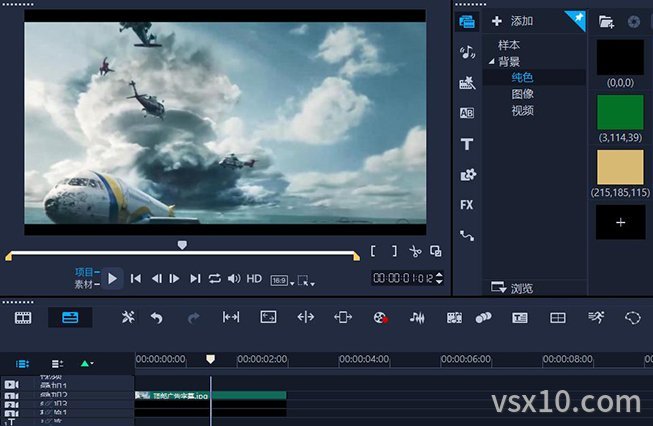The width and height of the screenshot is (653, 426).
Task: Switch to Storyboard view
Action: pyautogui.click(x=23, y=318)
